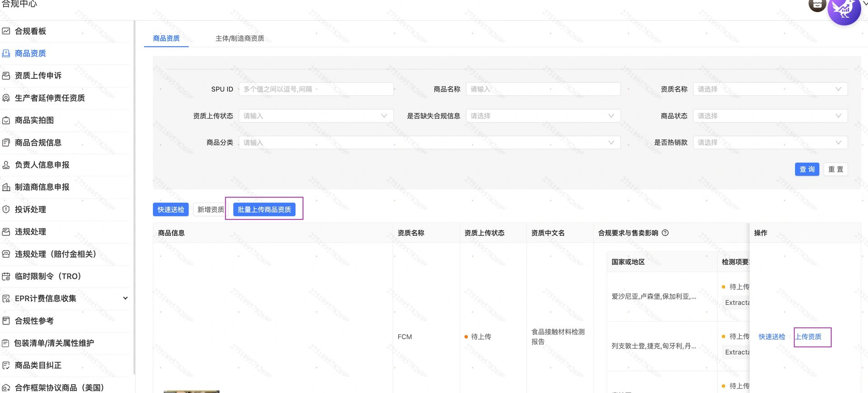Click the 商品信息 column header
868x393 pixels.
(x=171, y=233)
